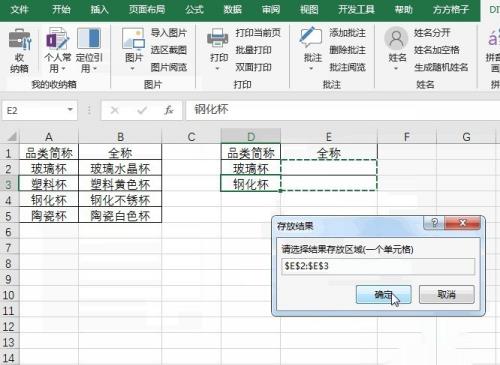500x365 pixels.
Task: Expand the 姓名 dropdown arrow
Action: pos(396,69)
